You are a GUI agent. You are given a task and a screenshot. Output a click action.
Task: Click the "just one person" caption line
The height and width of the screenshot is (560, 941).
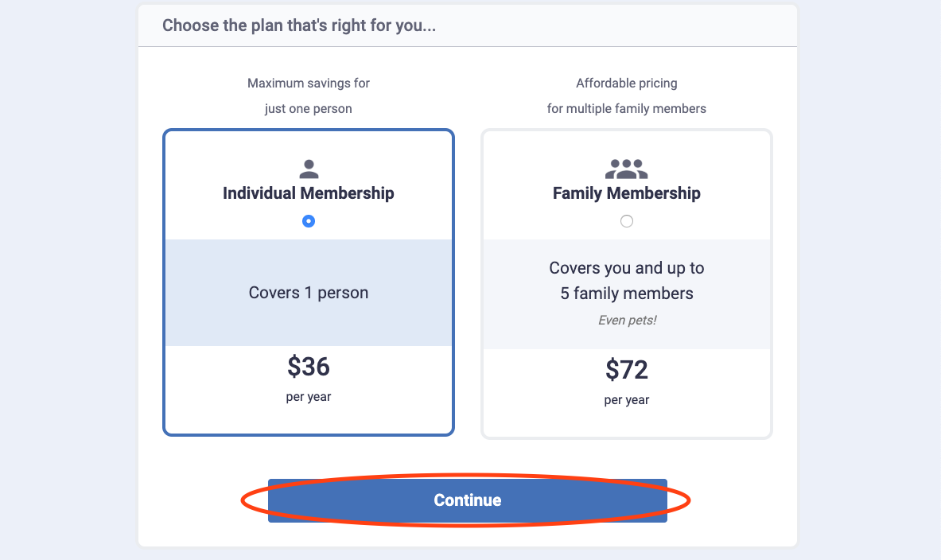click(309, 108)
